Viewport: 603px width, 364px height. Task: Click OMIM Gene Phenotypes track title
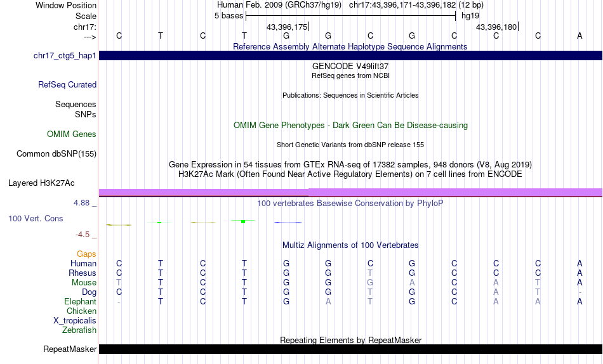point(350,126)
